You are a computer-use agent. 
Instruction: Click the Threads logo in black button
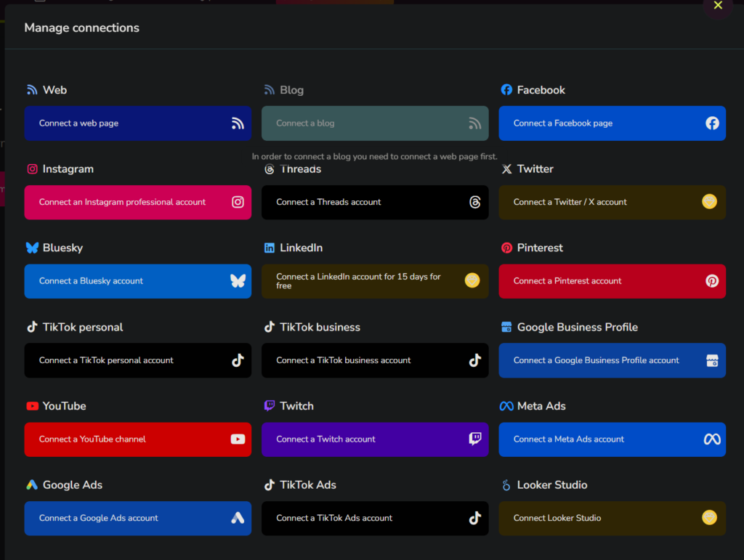click(475, 202)
